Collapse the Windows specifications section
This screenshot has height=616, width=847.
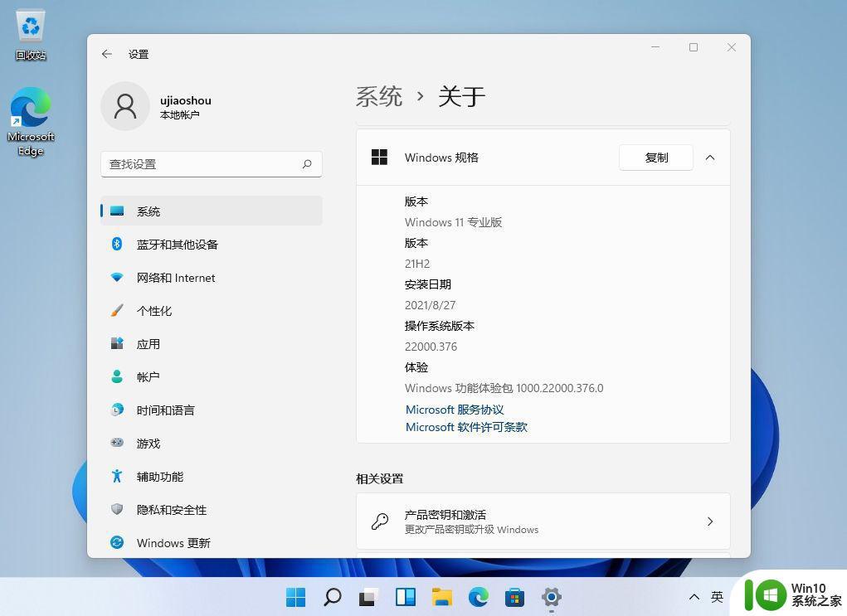(710, 158)
